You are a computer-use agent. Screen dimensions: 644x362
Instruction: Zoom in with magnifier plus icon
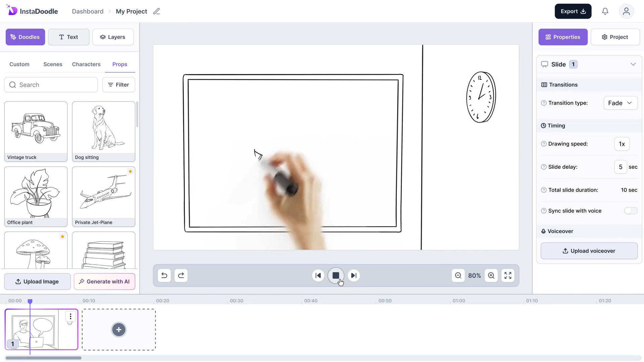[x=491, y=276]
